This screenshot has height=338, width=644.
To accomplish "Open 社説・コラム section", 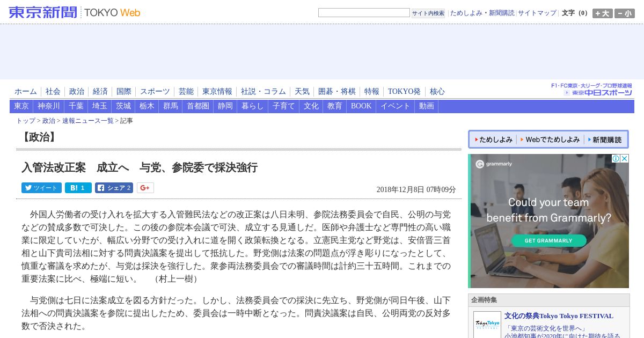I will point(264,92).
